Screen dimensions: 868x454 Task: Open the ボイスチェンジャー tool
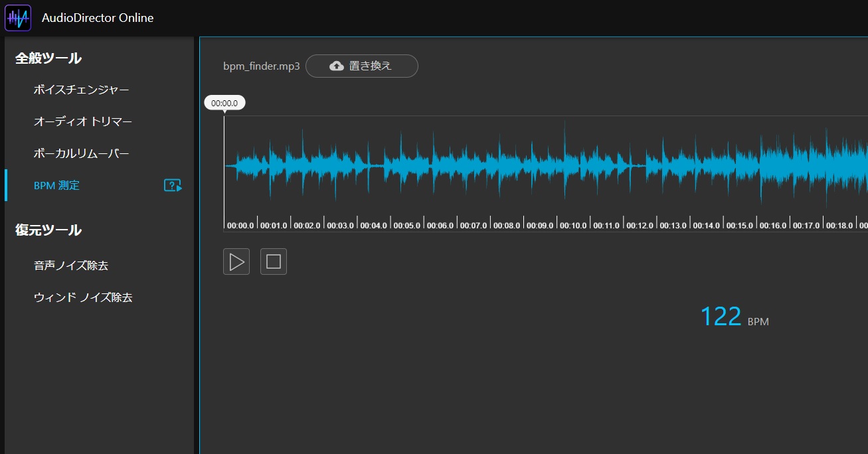click(82, 90)
